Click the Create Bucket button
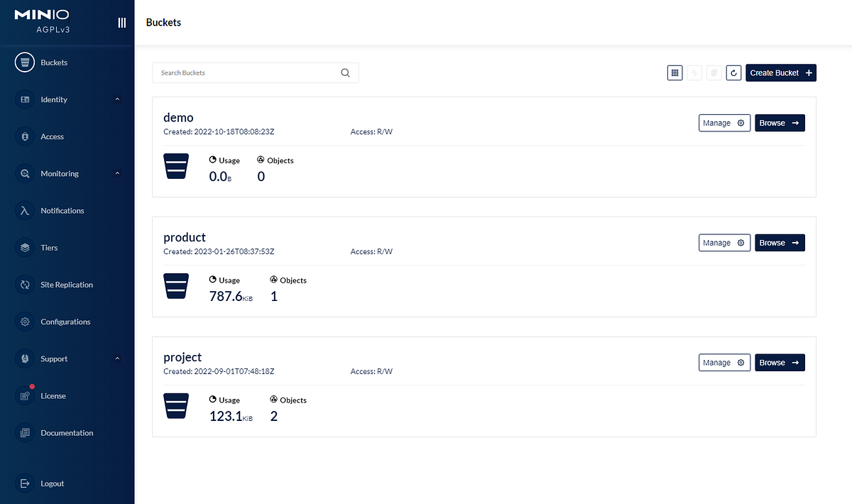 [x=780, y=72]
